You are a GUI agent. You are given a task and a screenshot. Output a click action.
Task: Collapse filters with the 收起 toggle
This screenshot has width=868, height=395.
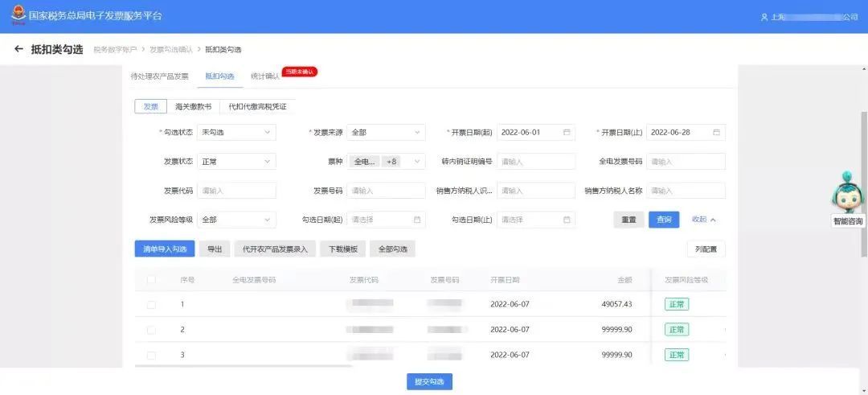coord(703,220)
